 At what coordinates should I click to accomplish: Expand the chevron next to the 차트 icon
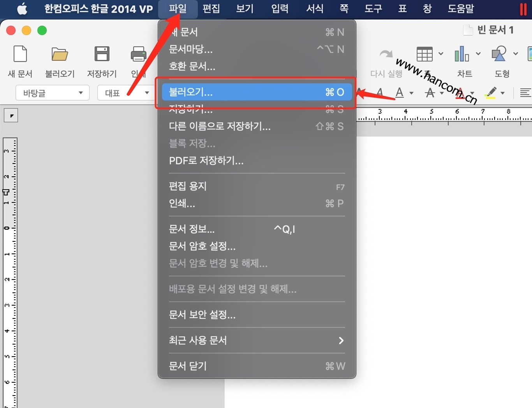[478, 54]
